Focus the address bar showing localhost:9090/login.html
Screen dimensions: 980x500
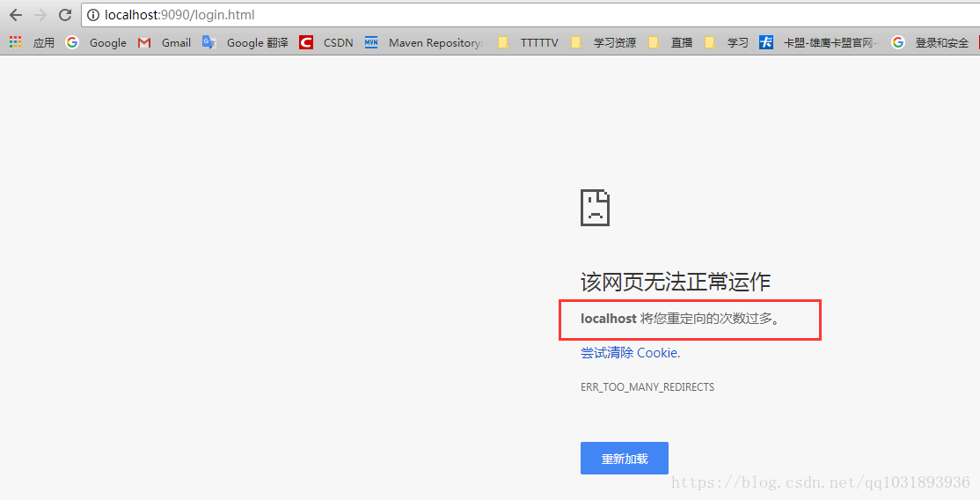(530, 15)
